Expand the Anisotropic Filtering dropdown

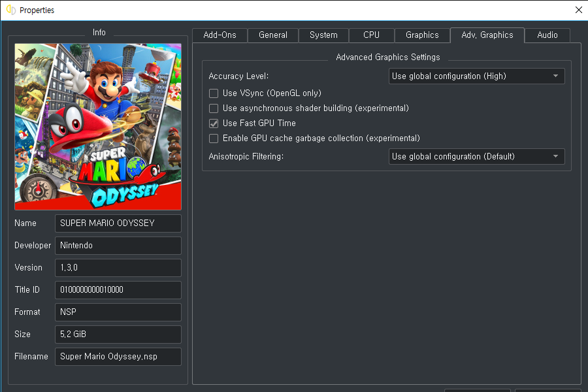[477, 156]
